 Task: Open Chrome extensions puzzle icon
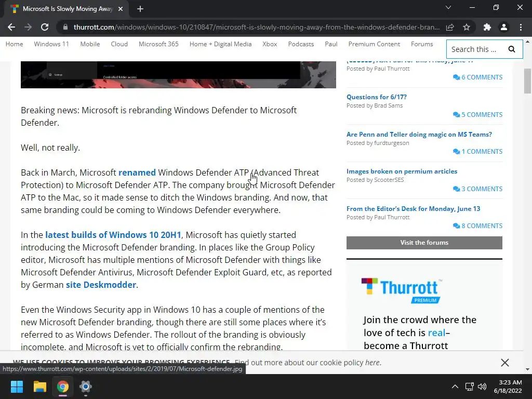[x=487, y=27]
